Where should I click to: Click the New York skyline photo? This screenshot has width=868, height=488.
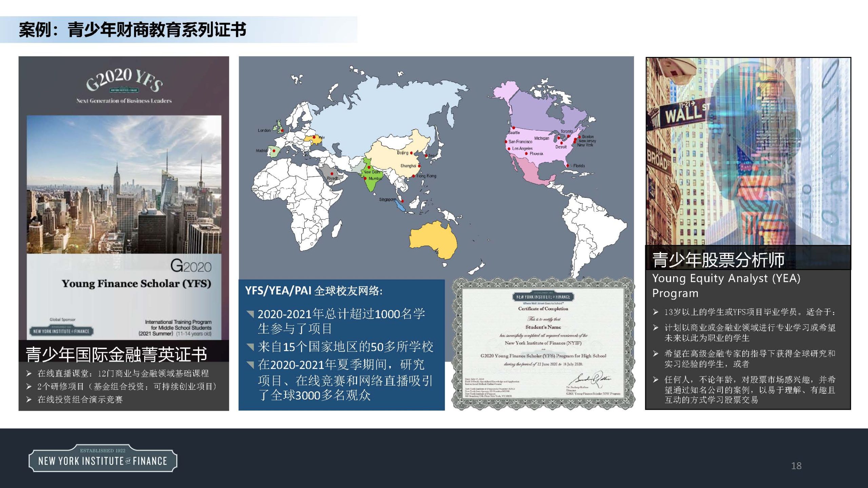pyautogui.click(x=124, y=184)
